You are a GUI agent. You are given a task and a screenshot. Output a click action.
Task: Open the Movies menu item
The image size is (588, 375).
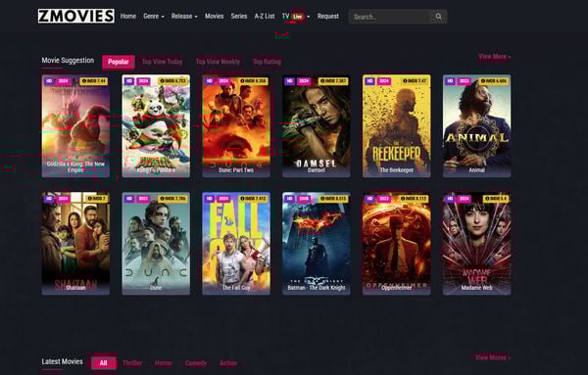click(214, 17)
